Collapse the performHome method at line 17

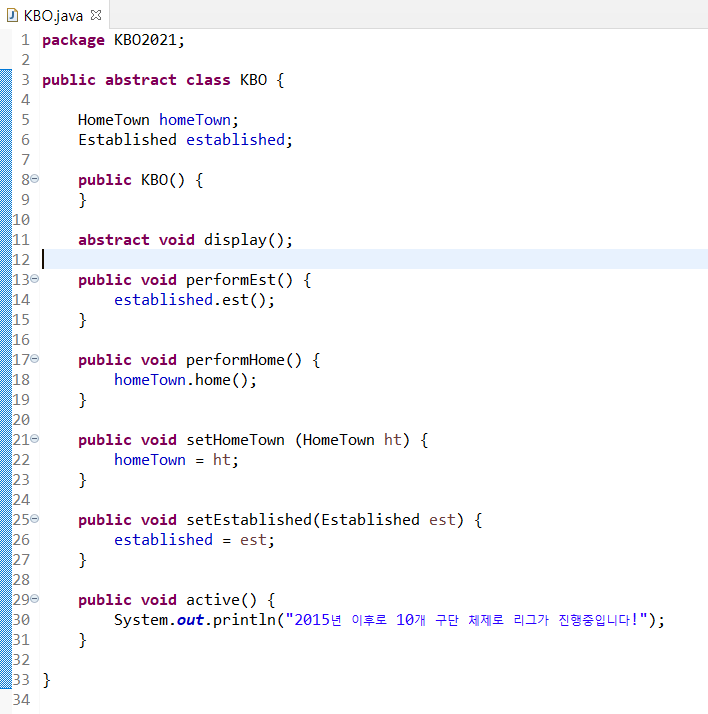[35, 359]
